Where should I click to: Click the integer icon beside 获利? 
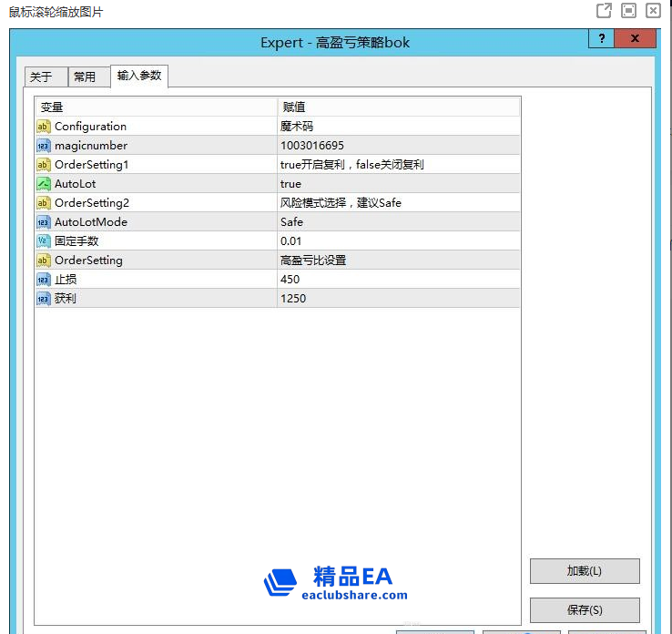tap(44, 299)
